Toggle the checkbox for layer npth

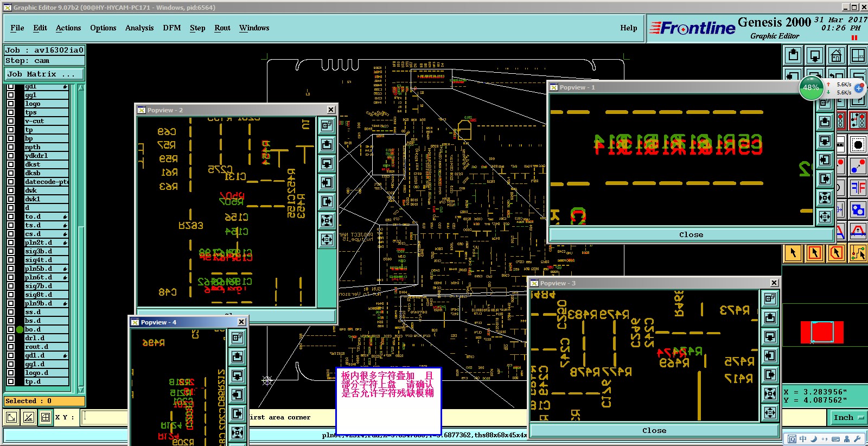pyautogui.click(x=11, y=147)
